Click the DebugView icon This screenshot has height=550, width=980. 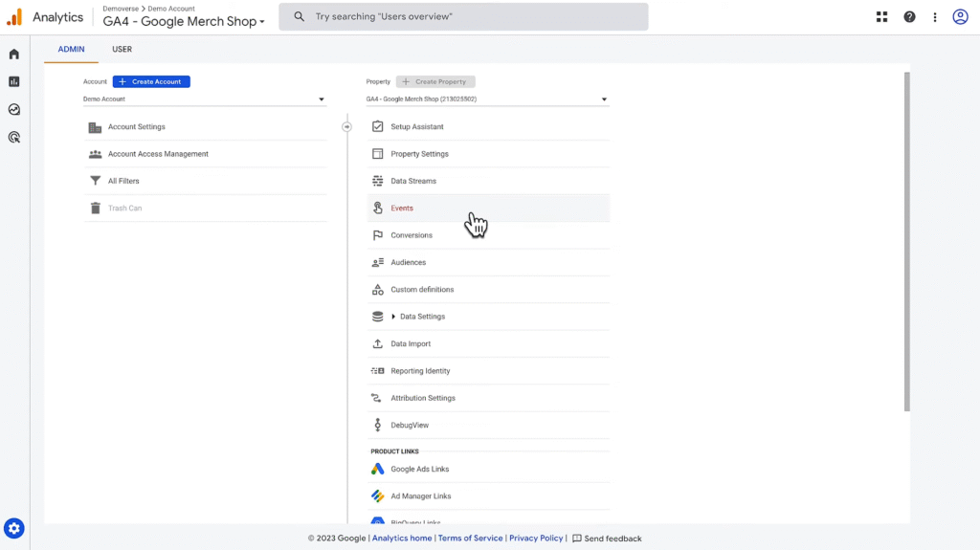tap(377, 425)
